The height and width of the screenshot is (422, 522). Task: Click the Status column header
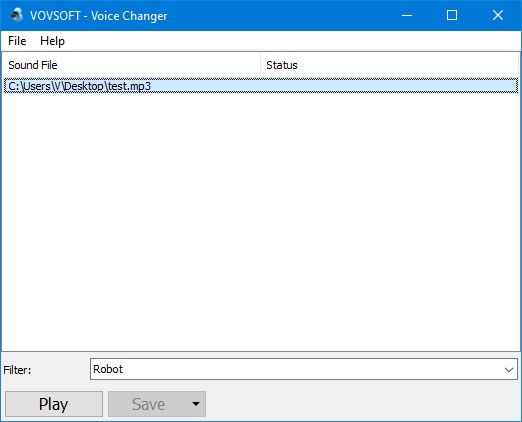pos(389,65)
